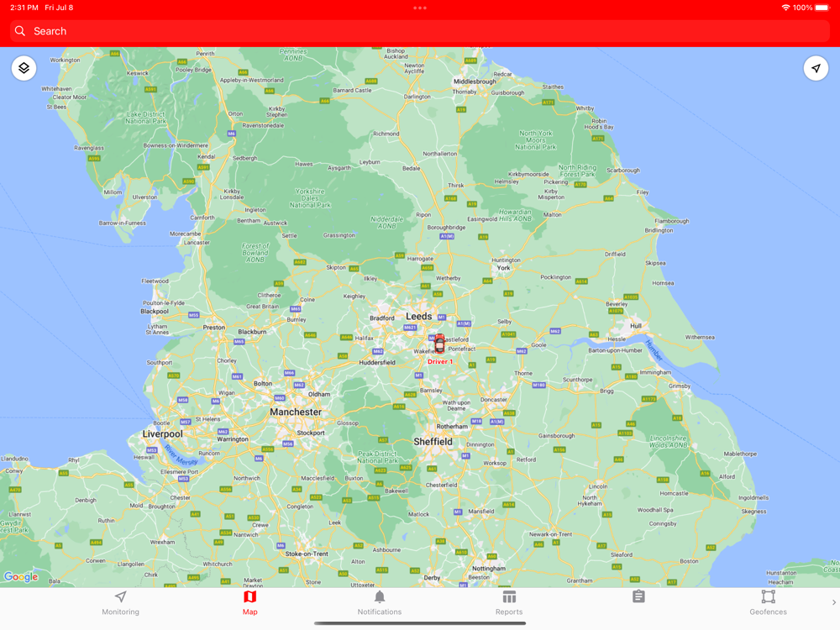This screenshot has width=840, height=630.
Task: Tap the M55 motorway shield near Blackpool
Action: 194,315
